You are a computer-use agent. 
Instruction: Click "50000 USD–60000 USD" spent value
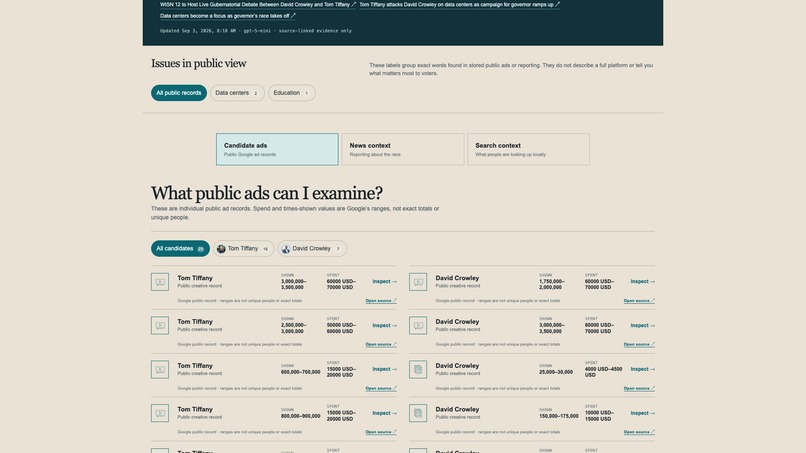340,329
